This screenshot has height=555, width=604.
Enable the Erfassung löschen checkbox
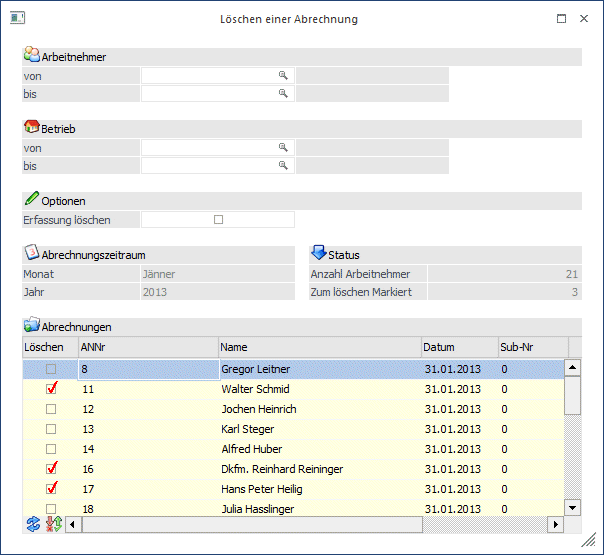click(218, 219)
